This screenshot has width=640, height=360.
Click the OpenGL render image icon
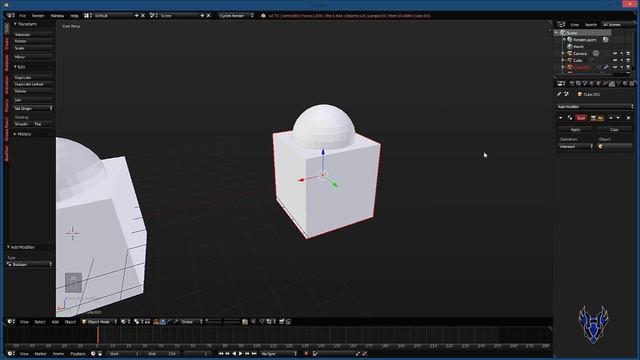tap(282, 322)
